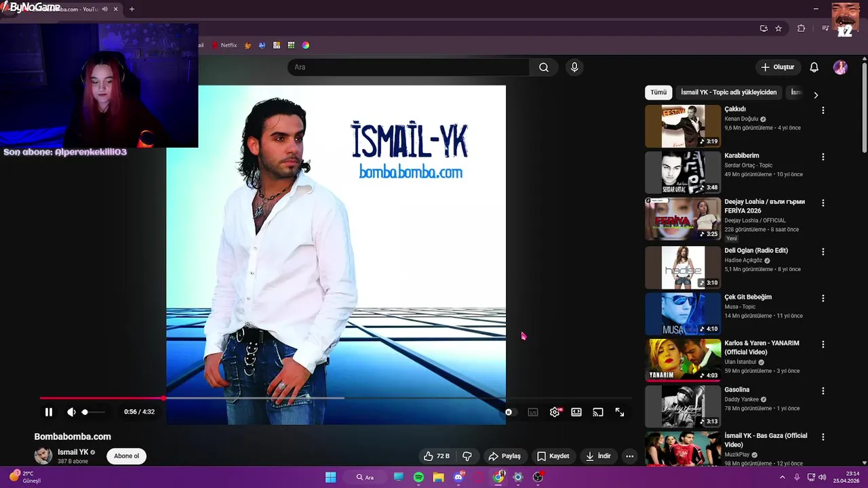Download video with İndir button
Screen dimensions: 868x488
(599, 456)
